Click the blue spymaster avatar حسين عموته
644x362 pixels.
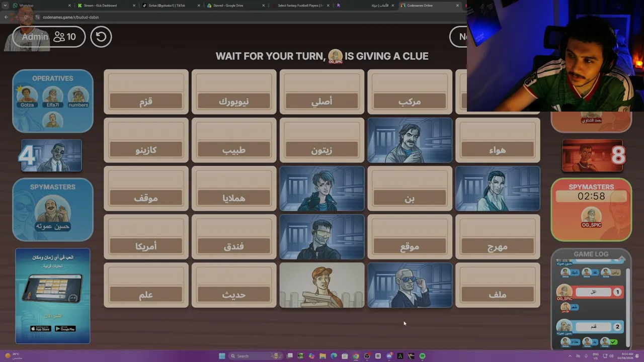[x=52, y=212]
